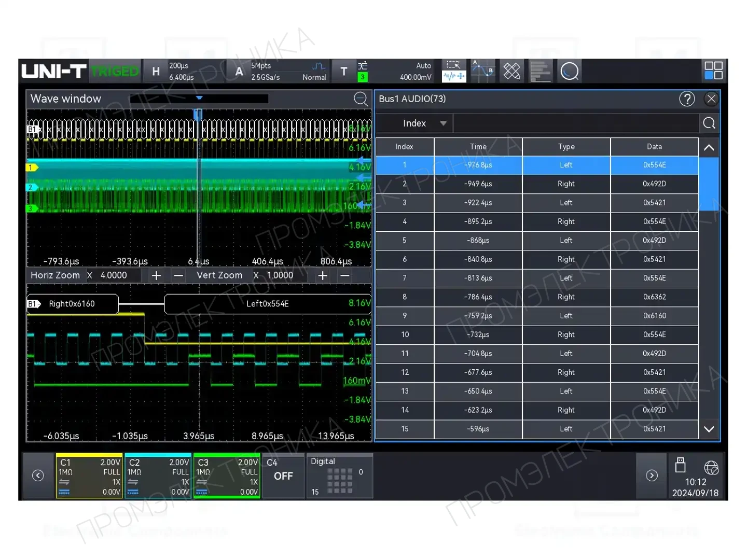Click Wave window magnifier zoom icon
747x560 pixels.
(x=361, y=99)
